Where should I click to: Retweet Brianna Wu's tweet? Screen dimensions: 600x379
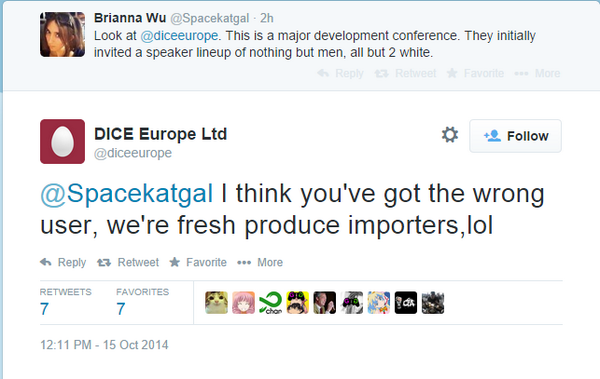click(405, 73)
